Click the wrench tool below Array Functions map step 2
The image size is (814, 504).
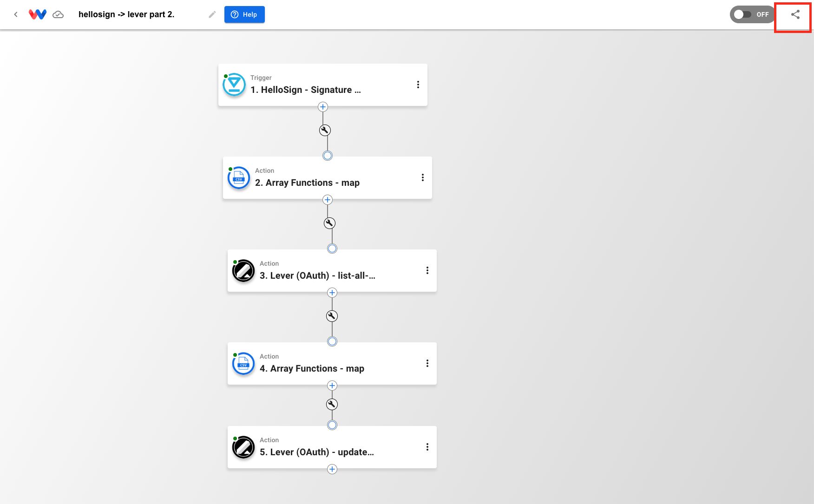tap(329, 223)
